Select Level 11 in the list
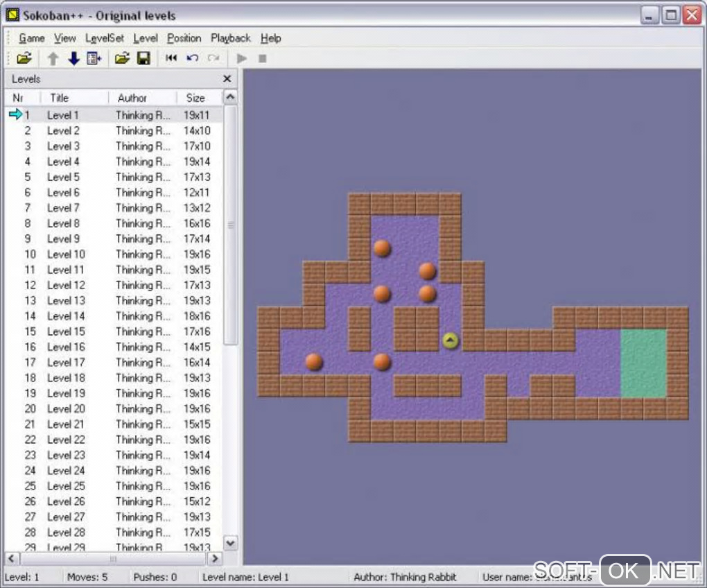 [114, 270]
